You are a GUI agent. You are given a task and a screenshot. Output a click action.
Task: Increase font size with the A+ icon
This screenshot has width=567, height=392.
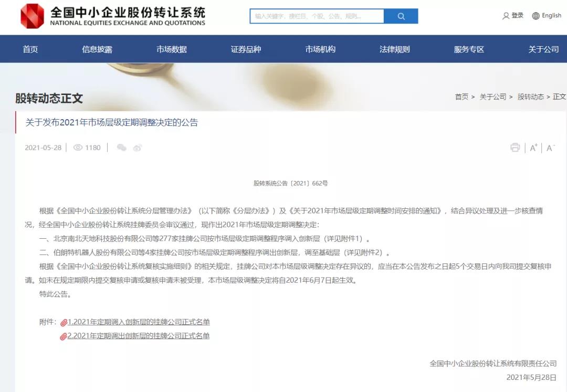pos(533,147)
